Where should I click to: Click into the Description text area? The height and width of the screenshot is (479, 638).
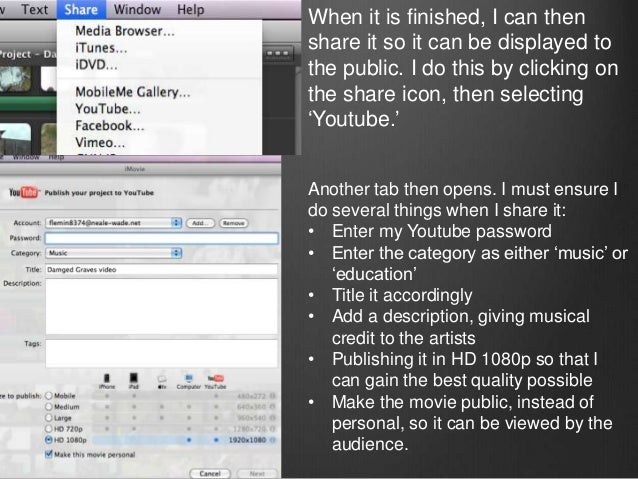tap(162, 306)
